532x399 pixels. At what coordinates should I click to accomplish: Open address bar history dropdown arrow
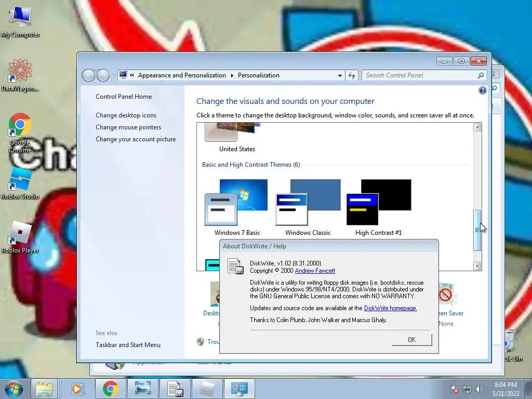pyautogui.click(x=340, y=75)
